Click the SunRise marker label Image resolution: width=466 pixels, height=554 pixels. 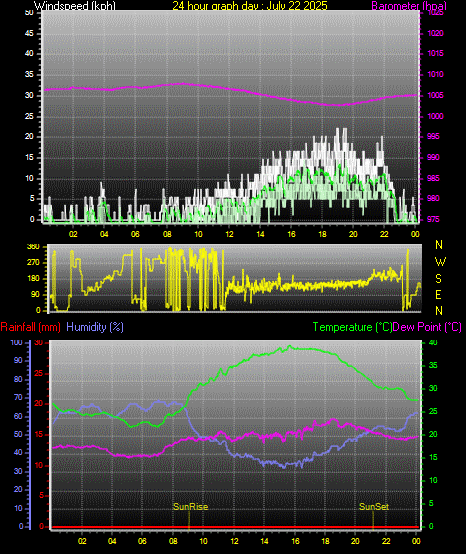click(190, 507)
